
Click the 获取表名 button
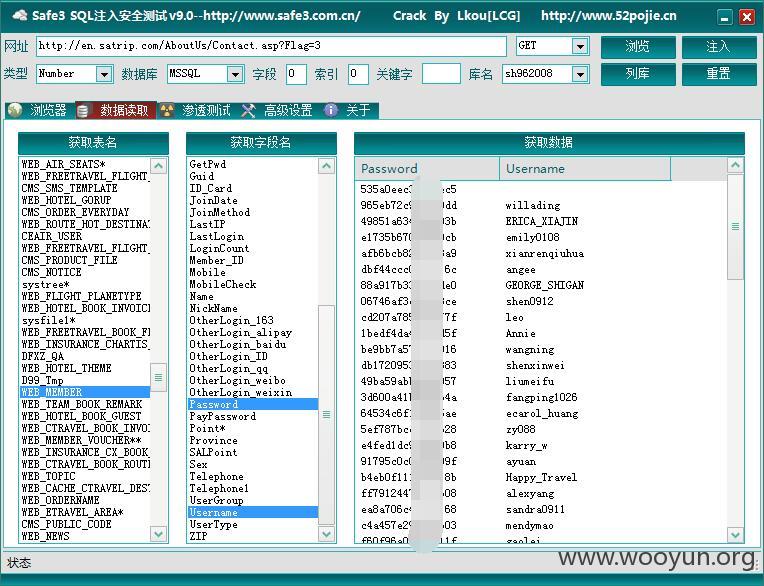pyautogui.click(x=93, y=143)
